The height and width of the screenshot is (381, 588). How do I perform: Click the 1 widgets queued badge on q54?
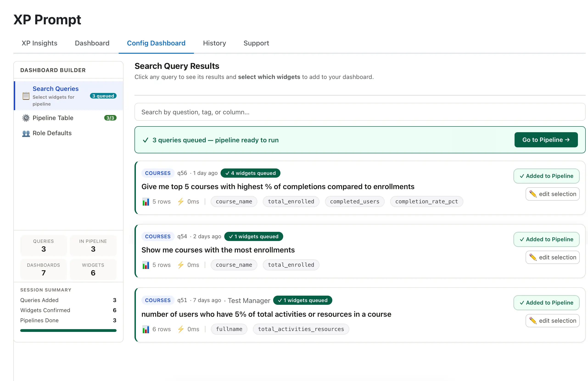tap(253, 236)
